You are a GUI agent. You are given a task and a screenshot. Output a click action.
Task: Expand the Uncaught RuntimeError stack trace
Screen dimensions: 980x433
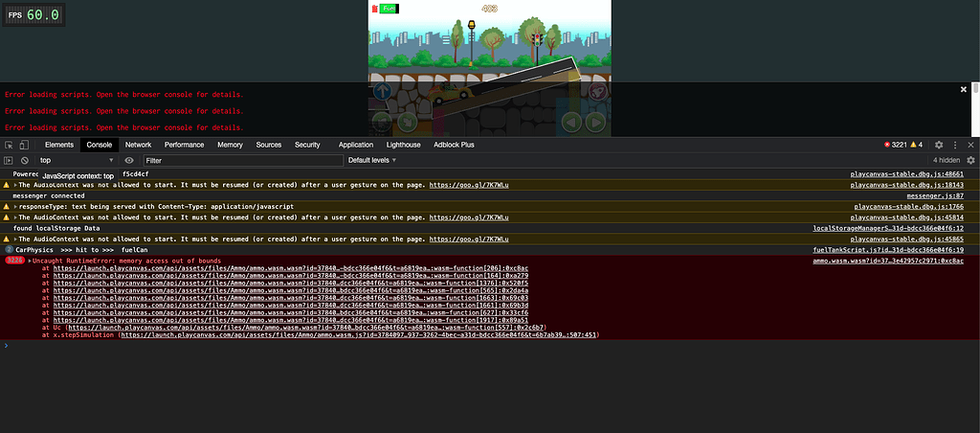(30, 261)
